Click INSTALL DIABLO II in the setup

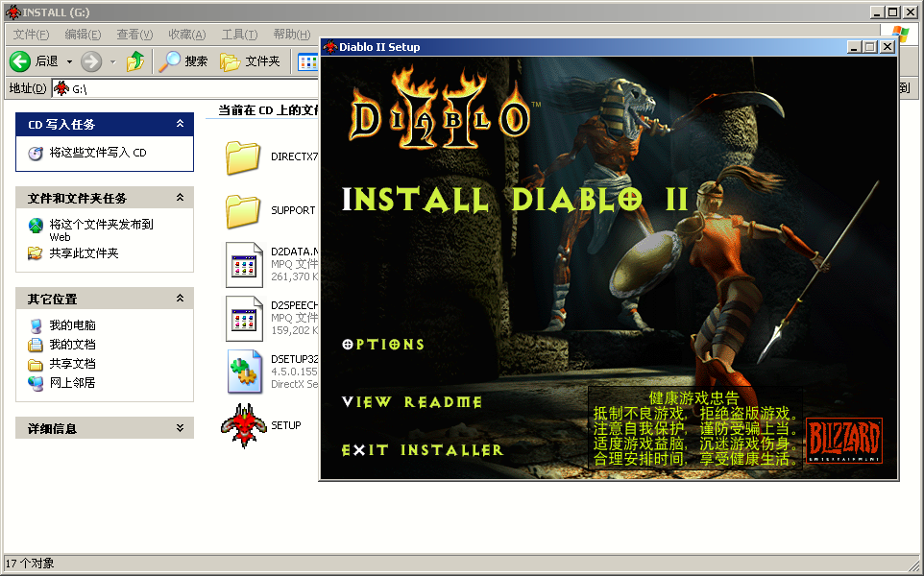point(515,199)
